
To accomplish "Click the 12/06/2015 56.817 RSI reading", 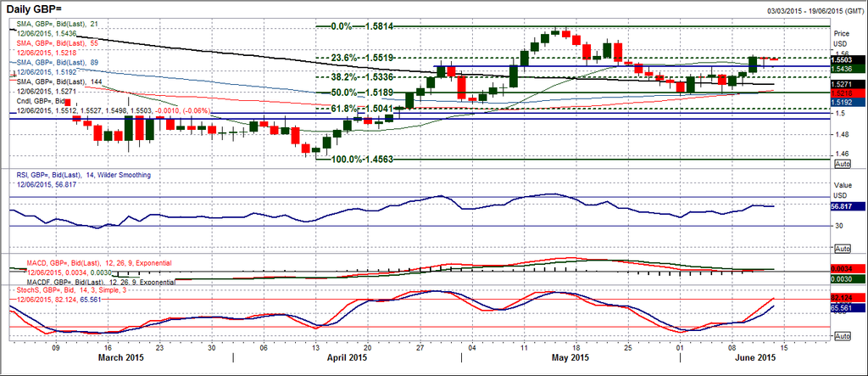I will [x=46, y=183].
